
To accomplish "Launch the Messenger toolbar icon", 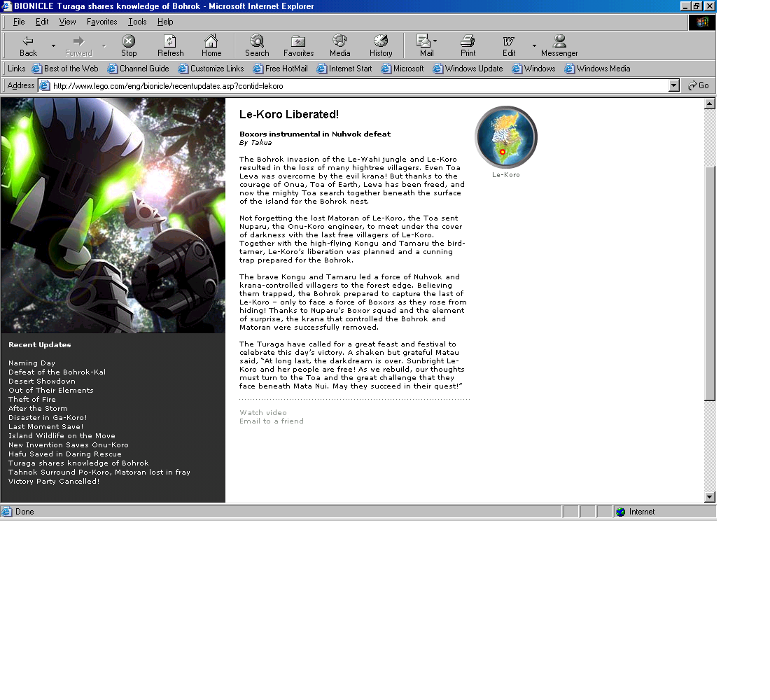I will (559, 46).
